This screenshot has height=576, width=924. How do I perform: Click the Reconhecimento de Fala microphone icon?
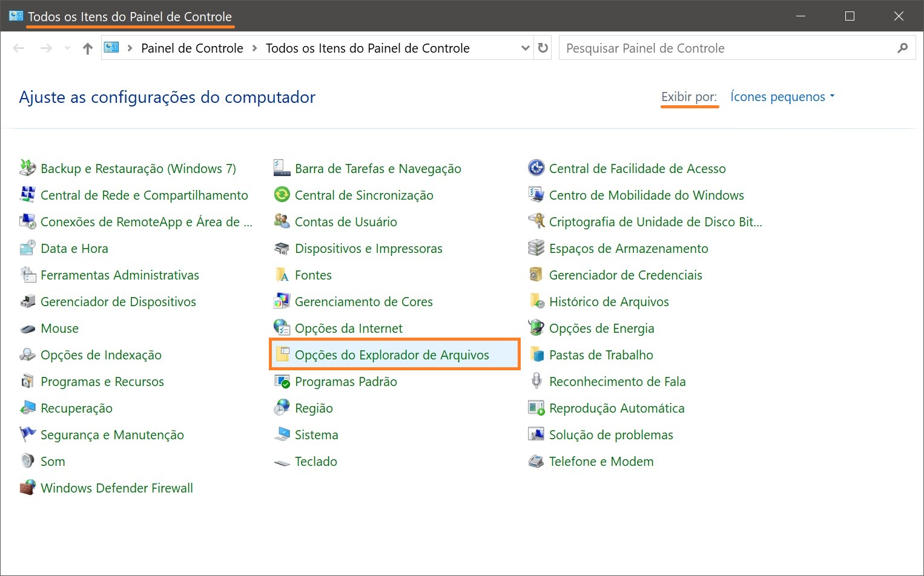(x=536, y=381)
